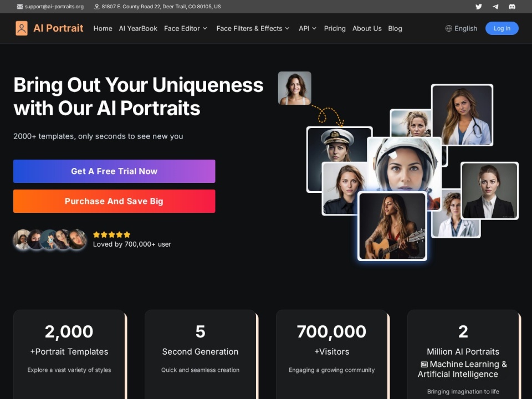Click the 5 Second Generation card
The height and width of the screenshot is (399, 532).
[x=200, y=354]
